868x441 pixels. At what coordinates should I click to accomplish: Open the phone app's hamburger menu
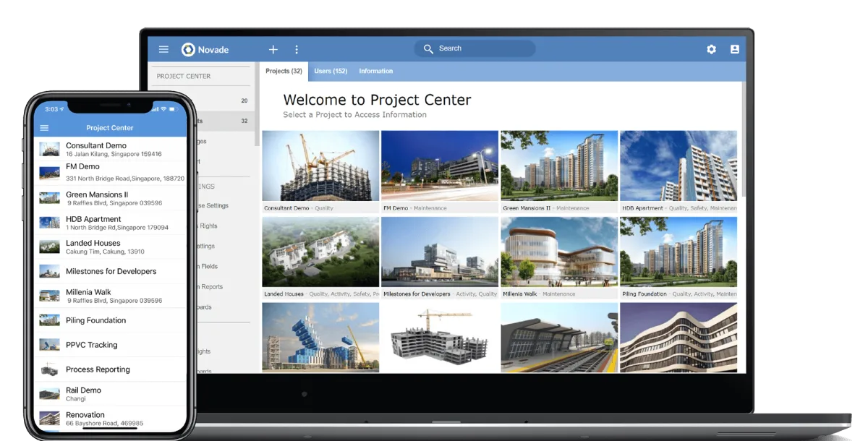click(x=44, y=127)
